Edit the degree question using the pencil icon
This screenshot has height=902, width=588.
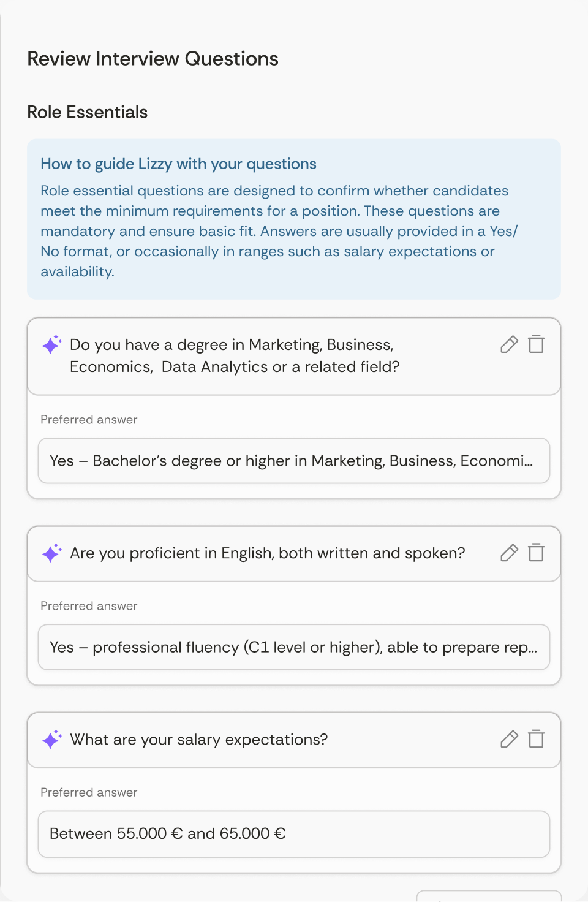(508, 344)
